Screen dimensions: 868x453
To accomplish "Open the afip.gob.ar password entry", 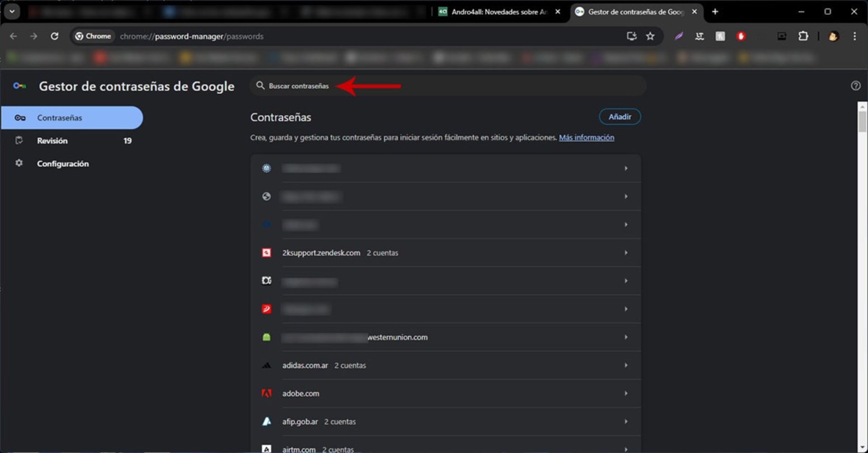I will click(x=445, y=422).
